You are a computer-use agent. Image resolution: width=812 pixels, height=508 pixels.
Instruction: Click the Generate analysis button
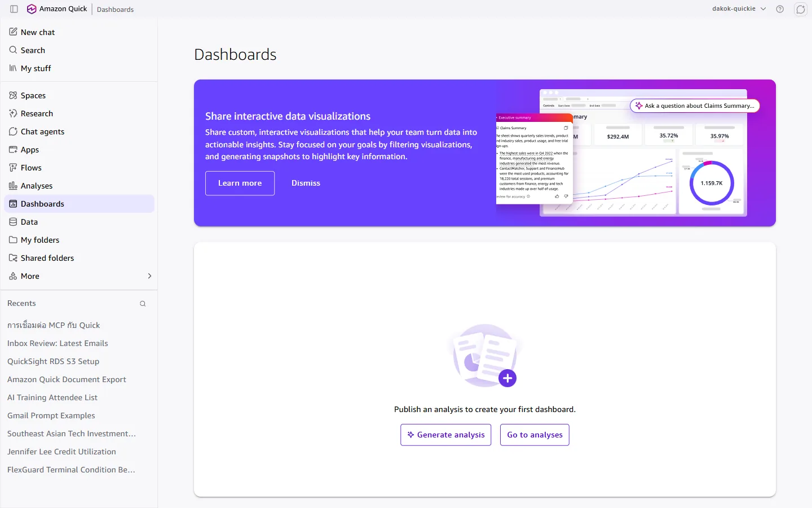point(446,435)
